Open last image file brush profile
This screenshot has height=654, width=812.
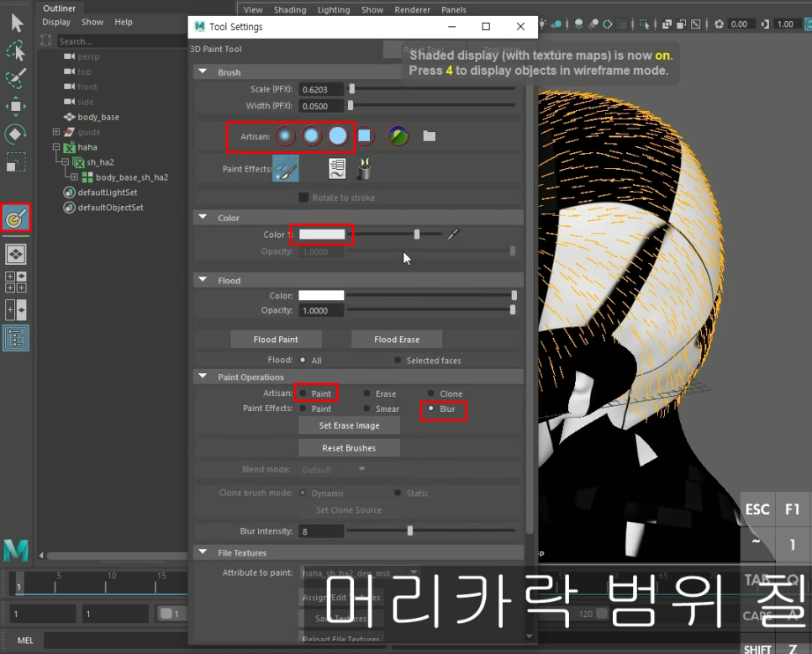tap(398, 136)
